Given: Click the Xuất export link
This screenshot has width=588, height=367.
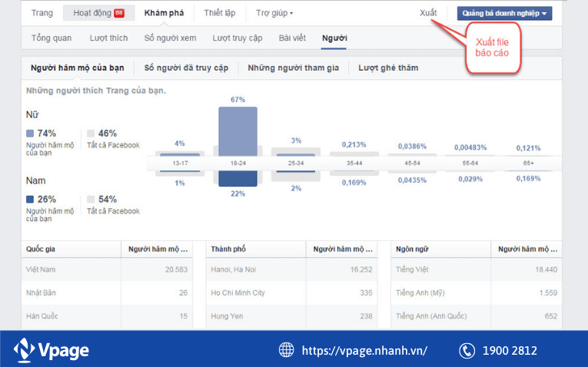Looking at the screenshot, I should [x=428, y=13].
